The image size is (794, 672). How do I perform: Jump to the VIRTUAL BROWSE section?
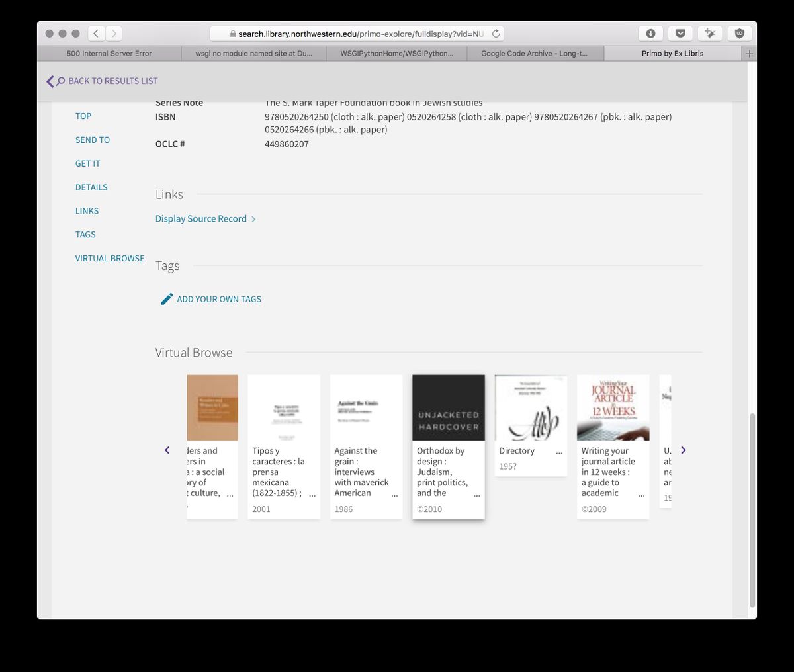[110, 259]
